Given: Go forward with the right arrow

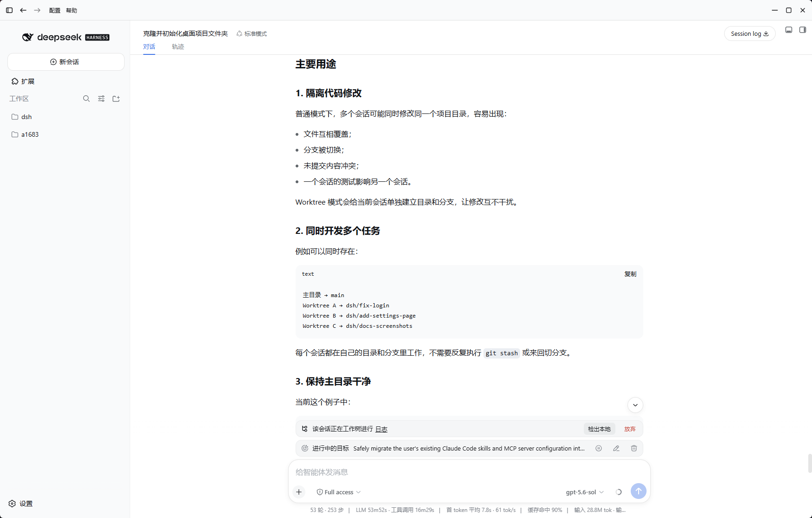Looking at the screenshot, I should coord(37,10).
